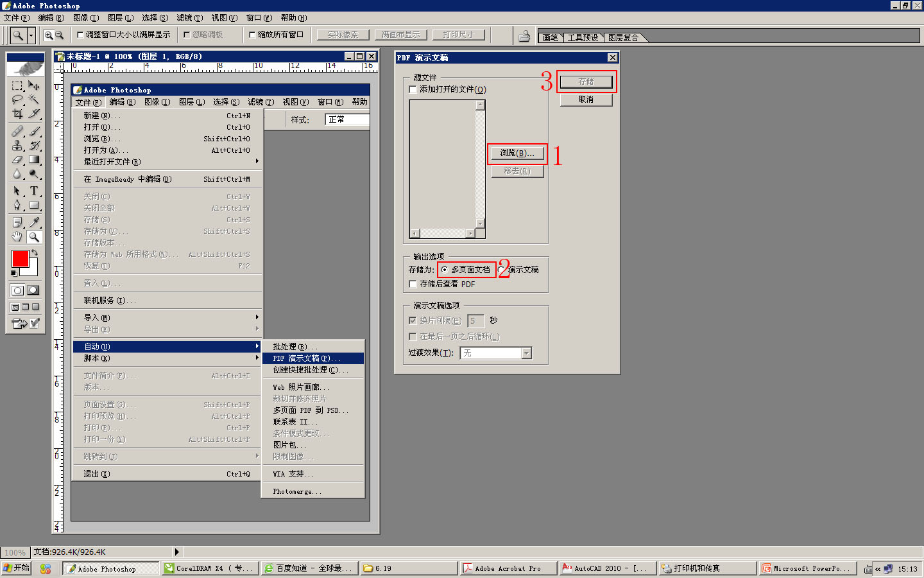Toggle 忽略调板 checkbox
The height and width of the screenshot is (578, 924).
pos(187,35)
